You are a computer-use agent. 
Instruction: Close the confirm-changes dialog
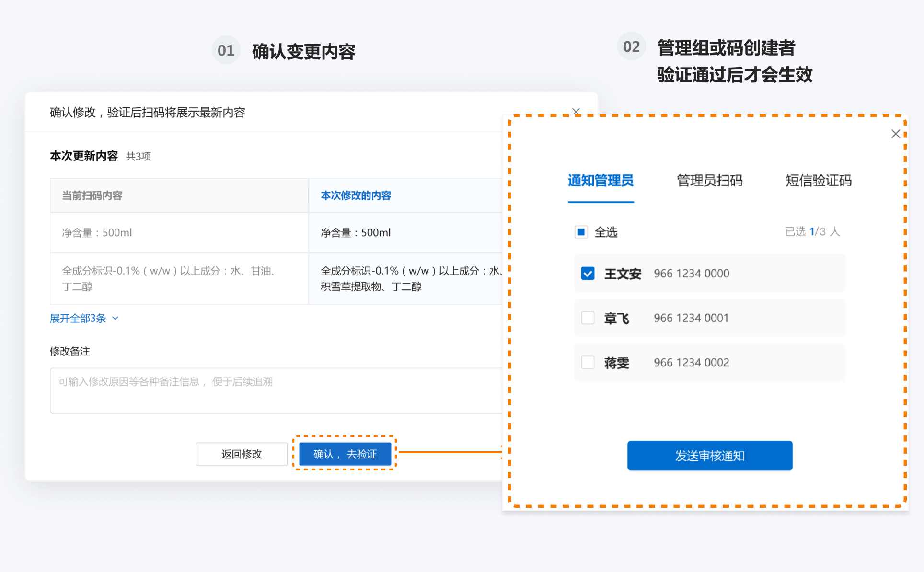point(576,112)
